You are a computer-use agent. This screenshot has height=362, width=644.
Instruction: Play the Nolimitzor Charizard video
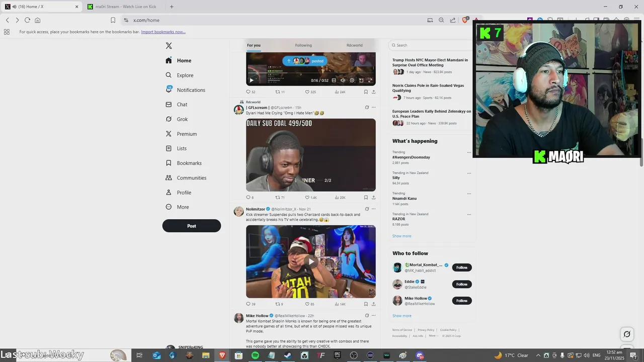[x=311, y=261]
